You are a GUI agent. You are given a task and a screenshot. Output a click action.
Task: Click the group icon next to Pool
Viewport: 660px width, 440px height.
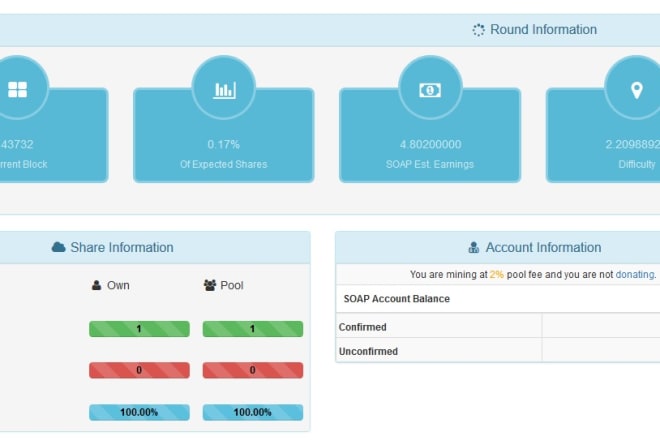pos(210,285)
